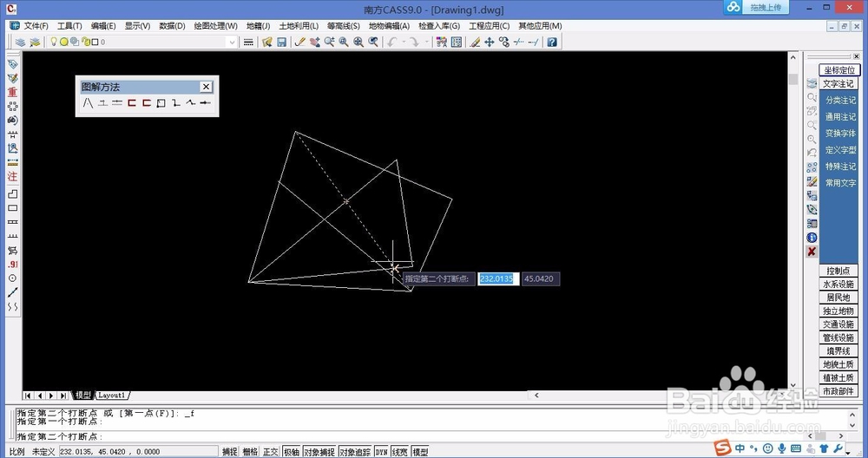Close the 图解方法 floating toolbar

pyautogui.click(x=206, y=87)
